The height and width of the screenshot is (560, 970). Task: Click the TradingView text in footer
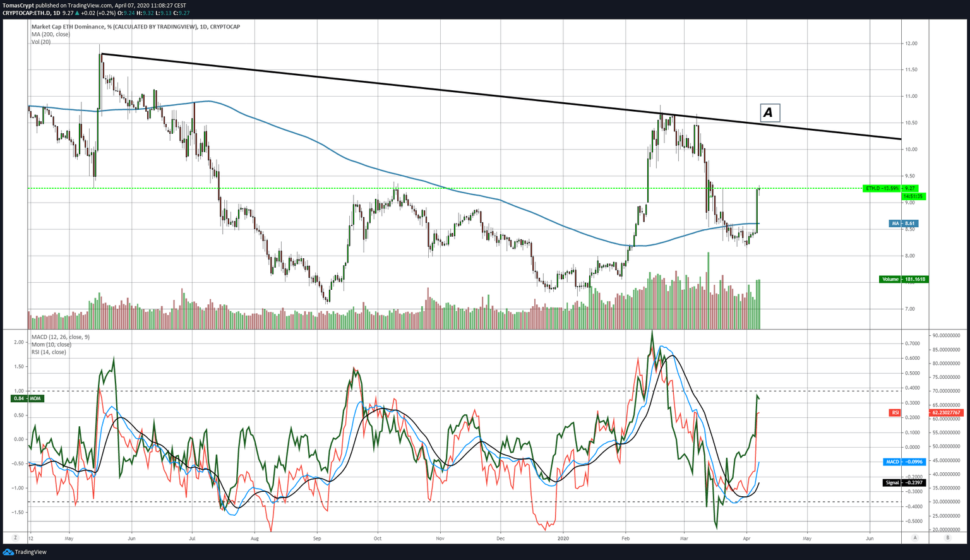30,552
